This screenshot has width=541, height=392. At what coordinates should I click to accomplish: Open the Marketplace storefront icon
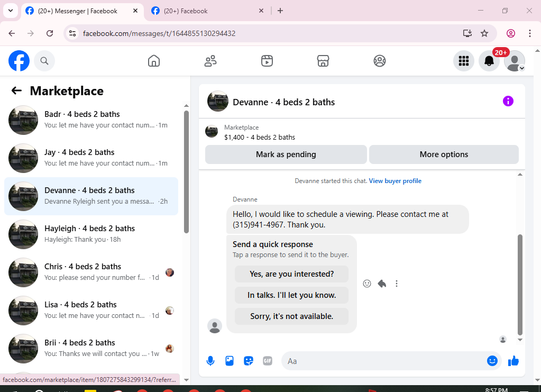tap(323, 61)
